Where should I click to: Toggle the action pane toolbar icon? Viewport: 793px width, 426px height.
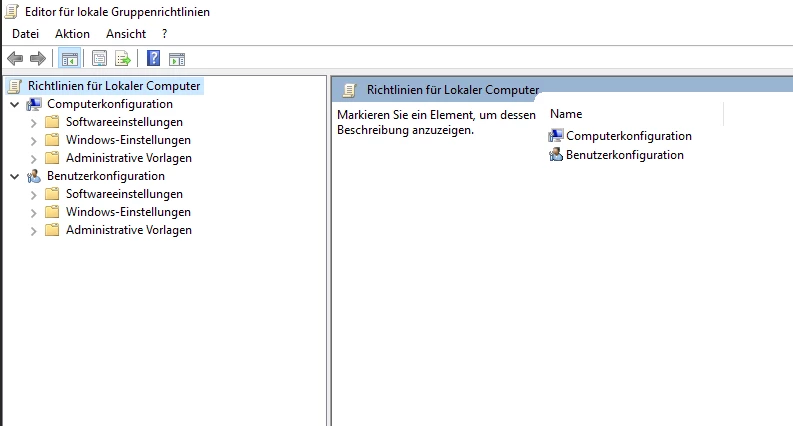point(177,58)
